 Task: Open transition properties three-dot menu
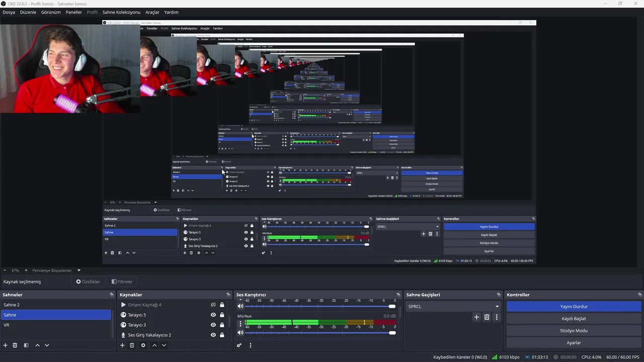pyautogui.click(x=497, y=317)
